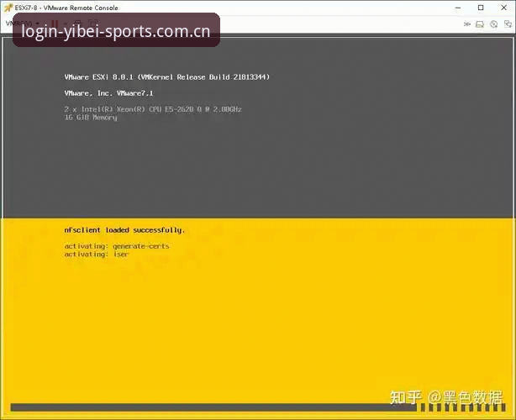Click the ESXi boot progress bar
This screenshot has height=420, width=516.
[x=258, y=407]
